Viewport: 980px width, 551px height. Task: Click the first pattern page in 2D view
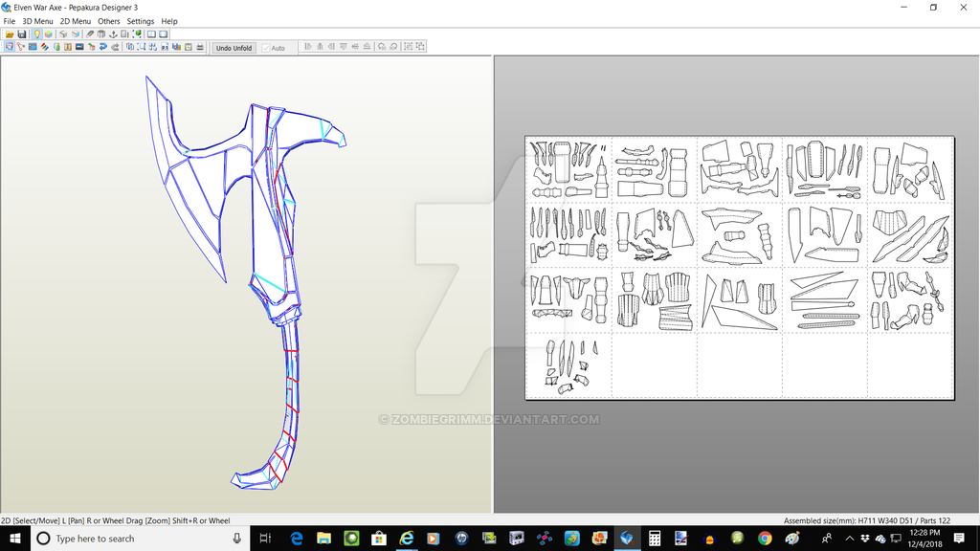(568, 168)
